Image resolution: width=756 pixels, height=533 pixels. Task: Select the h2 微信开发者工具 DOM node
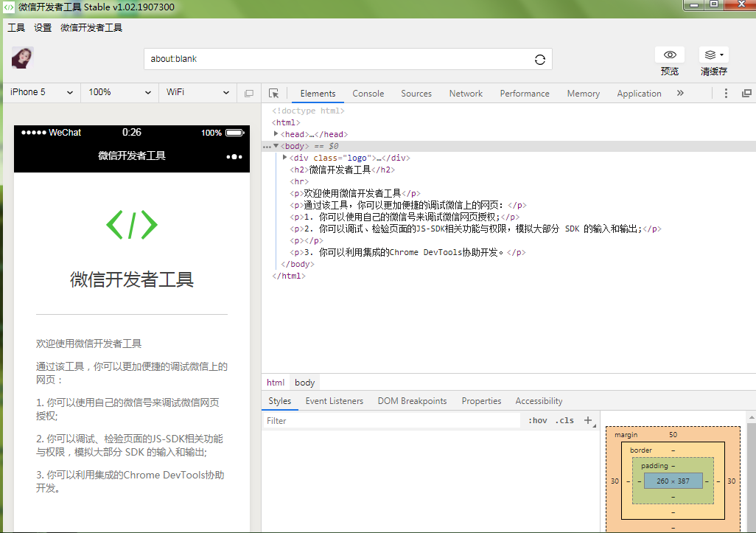pos(343,170)
